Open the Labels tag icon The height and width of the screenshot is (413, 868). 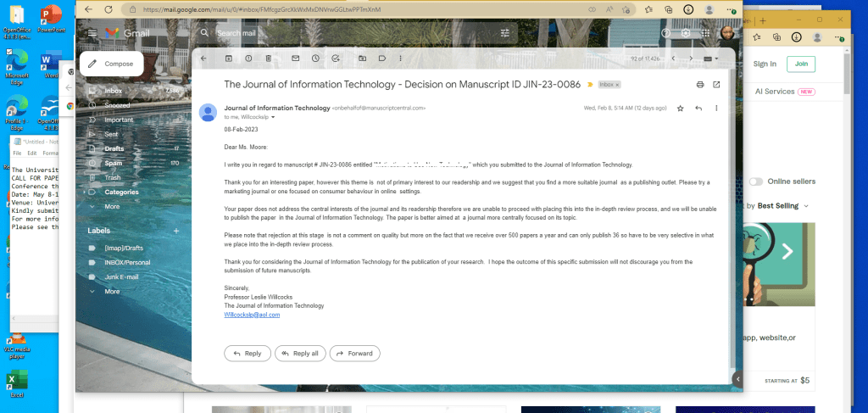pos(382,59)
